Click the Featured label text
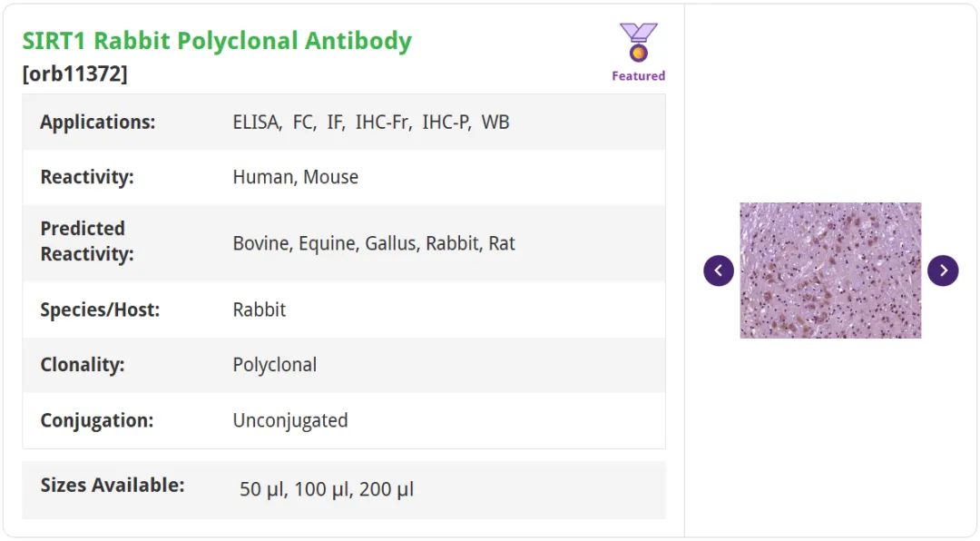980x541 pixels. [638, 75]
